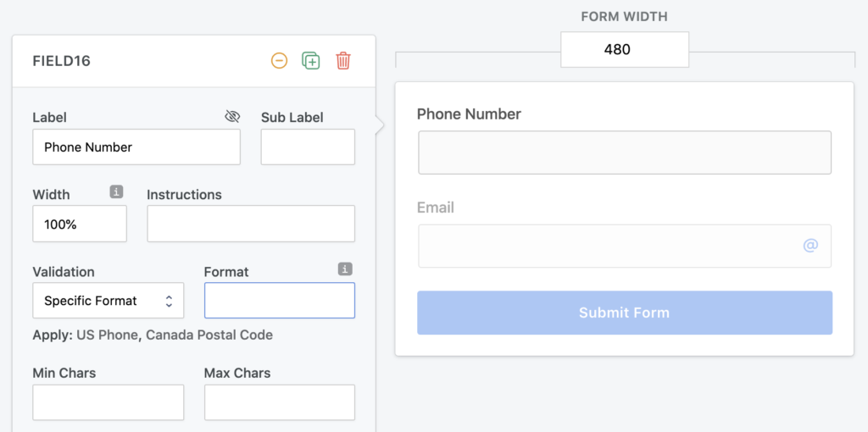The width and height of the screenshot is (868, 432).
Task: Click the Instructions text field
Action: click(x=251, y=224)
